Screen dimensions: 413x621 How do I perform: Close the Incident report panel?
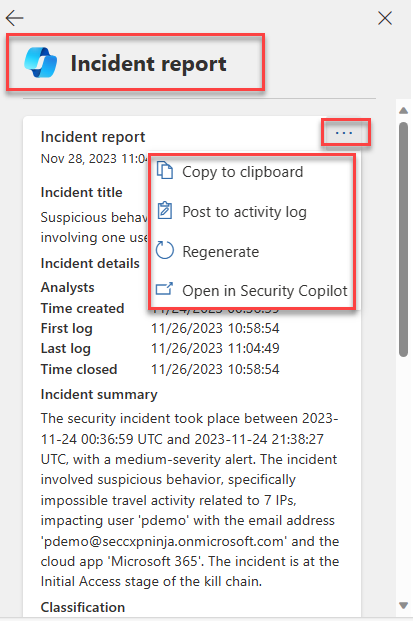385,18
